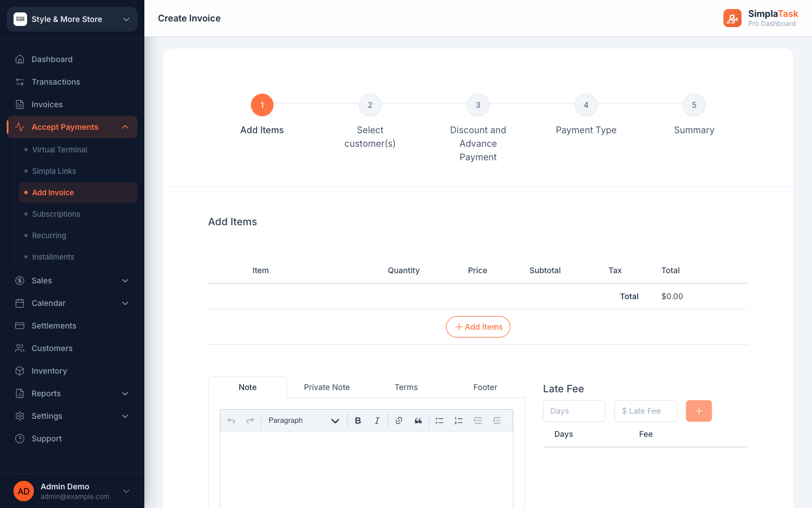Screen dimensions: 812x508
Task: Insert a link in the note
Action: (399, 421)
